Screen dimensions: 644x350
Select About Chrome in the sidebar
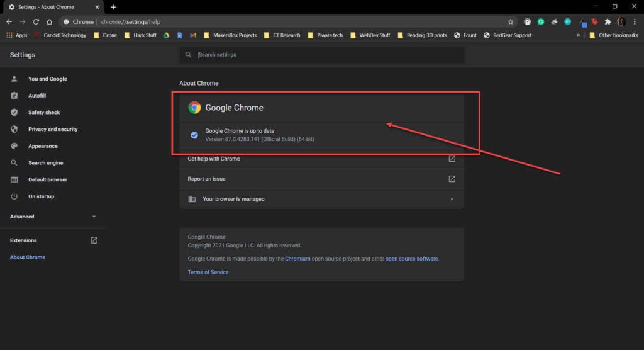click(x=28, y=257)
